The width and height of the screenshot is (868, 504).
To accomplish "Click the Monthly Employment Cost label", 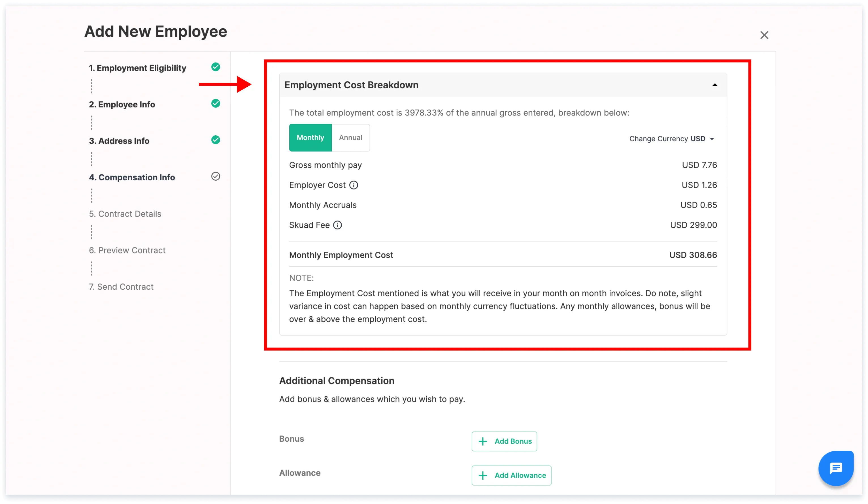I will click(x=341, y=255).
